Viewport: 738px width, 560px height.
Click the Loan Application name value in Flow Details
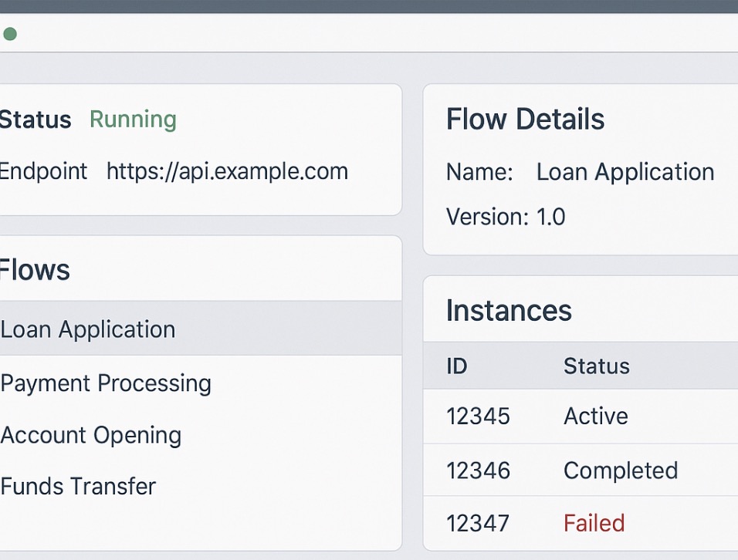click(625, 172)
